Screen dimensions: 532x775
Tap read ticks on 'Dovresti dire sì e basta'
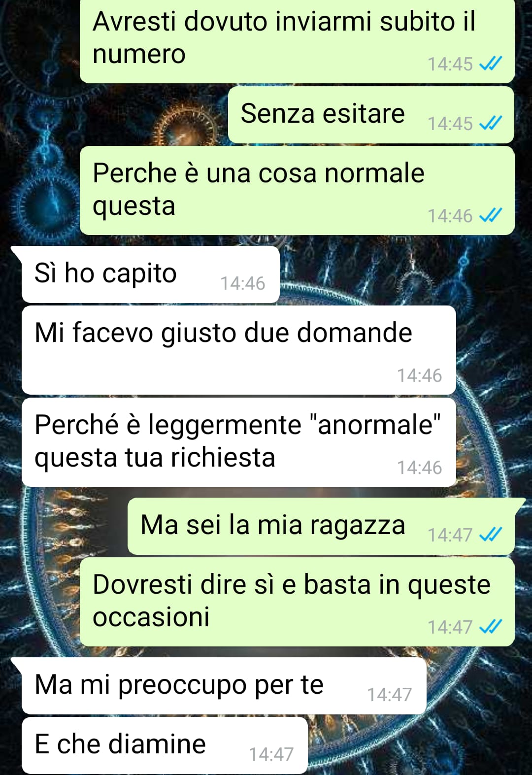click(490, 626)
